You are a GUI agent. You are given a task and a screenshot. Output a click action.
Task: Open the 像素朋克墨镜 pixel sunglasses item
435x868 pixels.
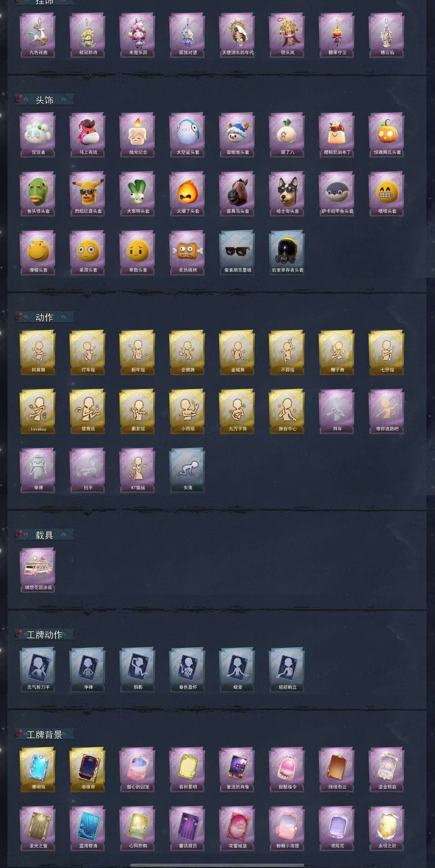[238, 253]
